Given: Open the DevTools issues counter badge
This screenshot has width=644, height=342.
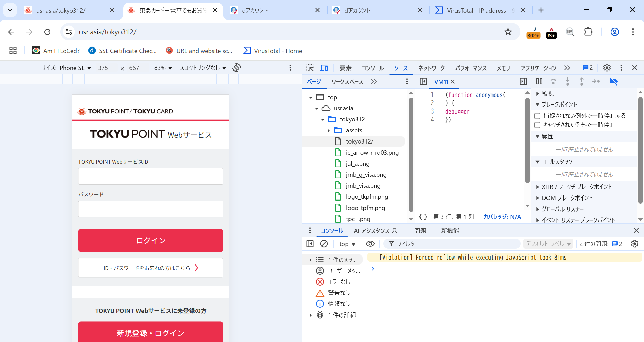Looking at the screenshot, I should coord(588,68).
